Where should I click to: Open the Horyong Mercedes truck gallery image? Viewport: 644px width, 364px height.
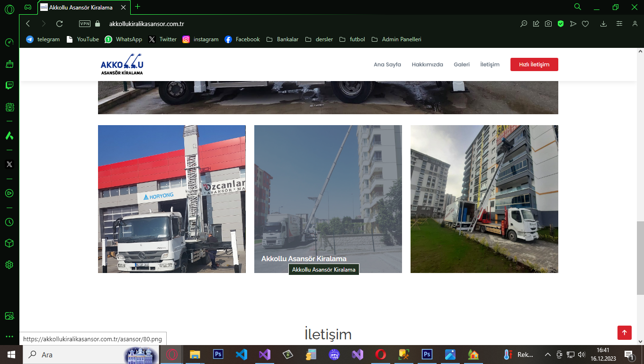pyautogui.click(x=171, y=199)
